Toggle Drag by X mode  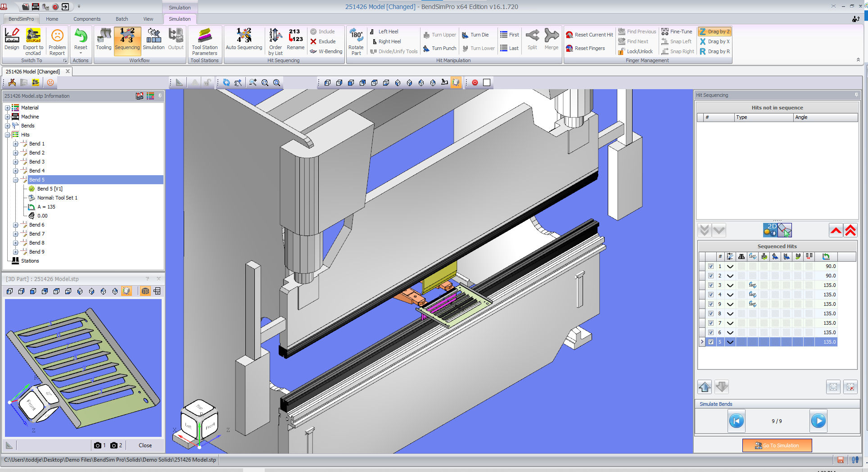click(714, 41)
